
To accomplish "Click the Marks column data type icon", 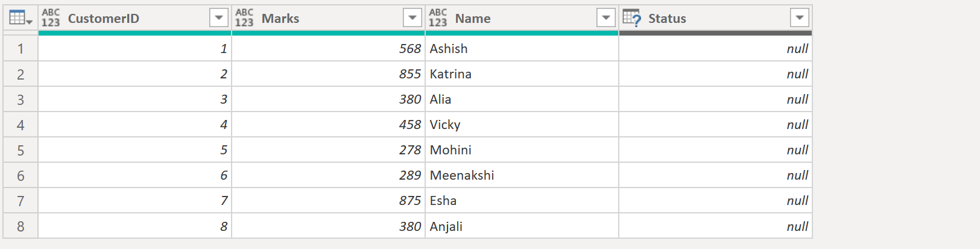I will pyautogui.click(x=244, y=18).
